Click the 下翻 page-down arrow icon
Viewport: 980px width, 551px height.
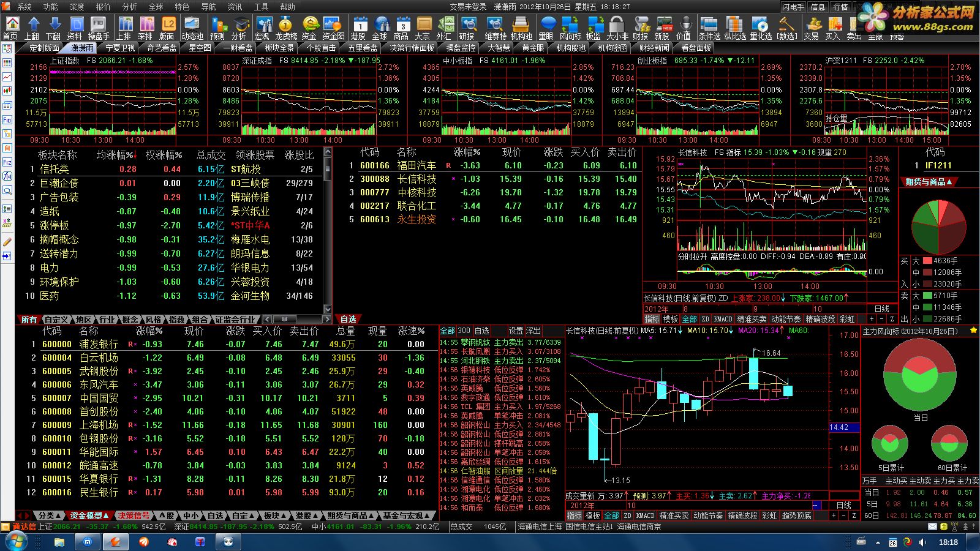[x=54, y=28]
